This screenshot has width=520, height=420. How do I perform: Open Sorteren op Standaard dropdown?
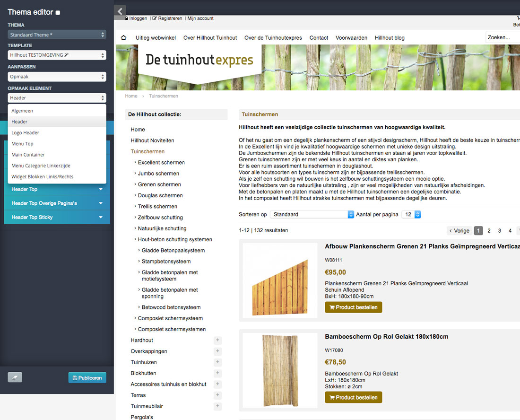[x=312, y=214]
